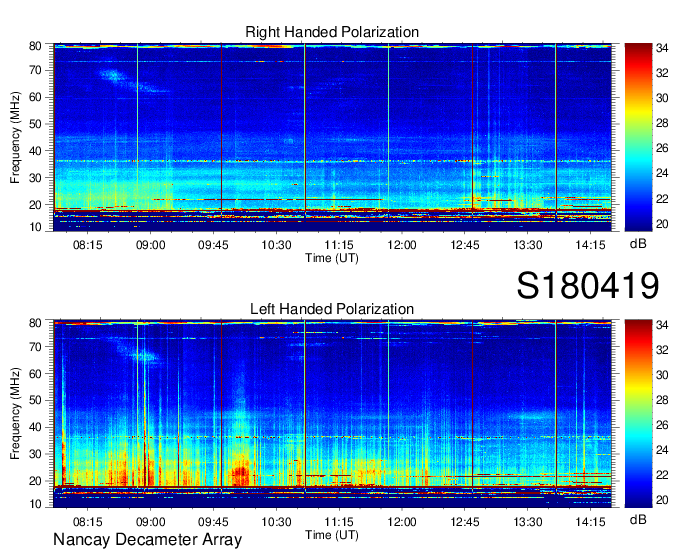
Task: Click the "08:15" tick on Right Handed time axis
Action: (88, 245)
